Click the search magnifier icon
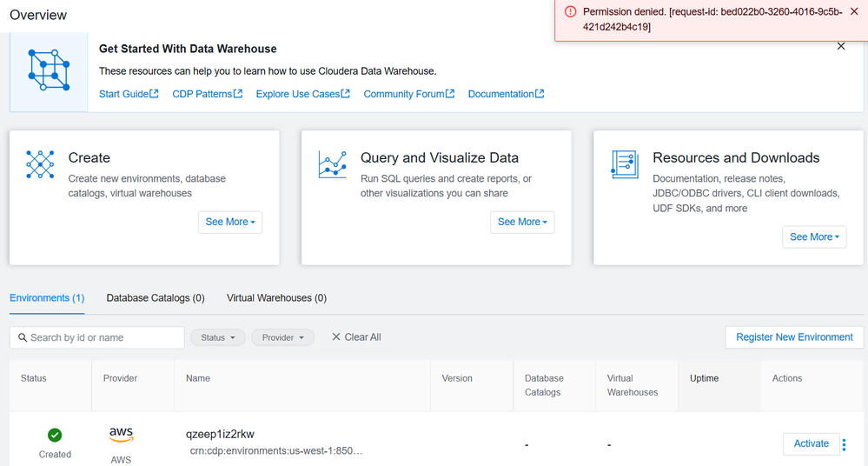868x466 pixels. [x=23, y=337]
